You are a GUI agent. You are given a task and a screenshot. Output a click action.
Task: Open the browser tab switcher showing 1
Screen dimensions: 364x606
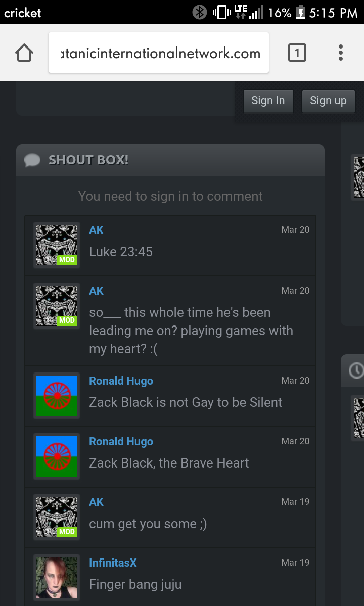coord(297,53)
